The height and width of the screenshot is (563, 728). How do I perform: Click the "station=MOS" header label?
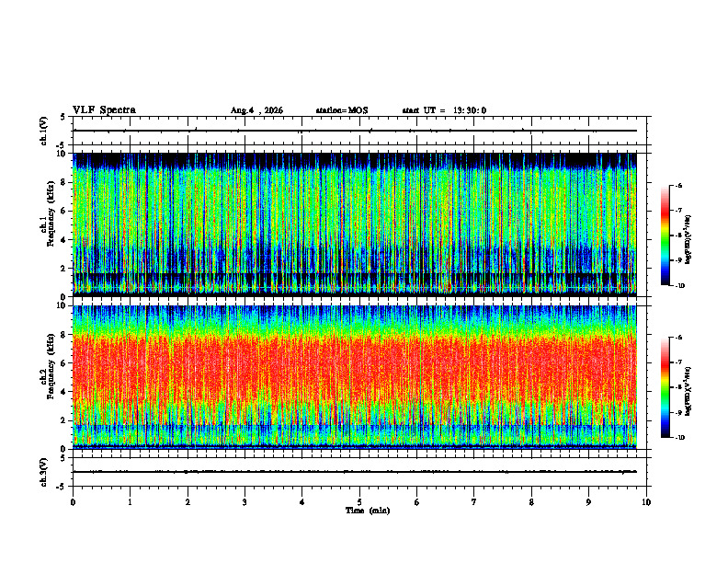click(x=342, y=110)
